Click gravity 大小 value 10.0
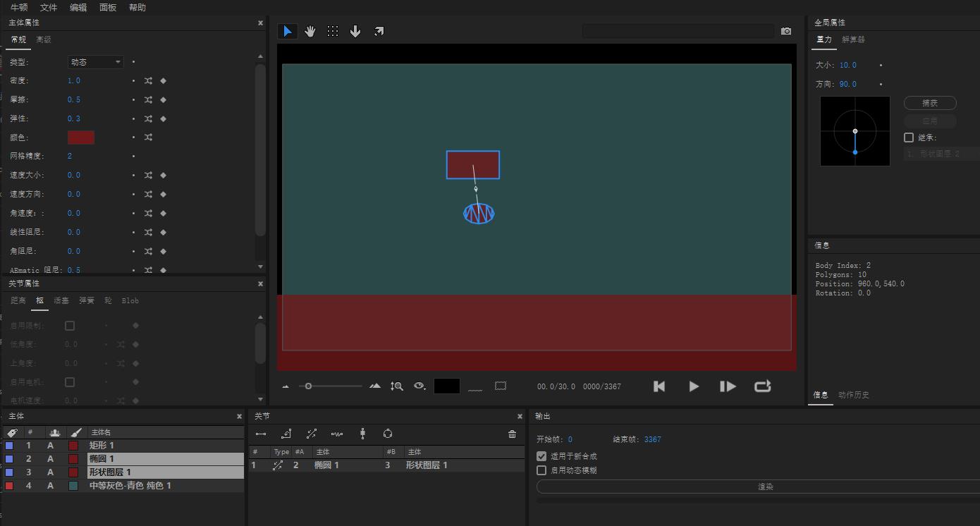 point(848,65)
